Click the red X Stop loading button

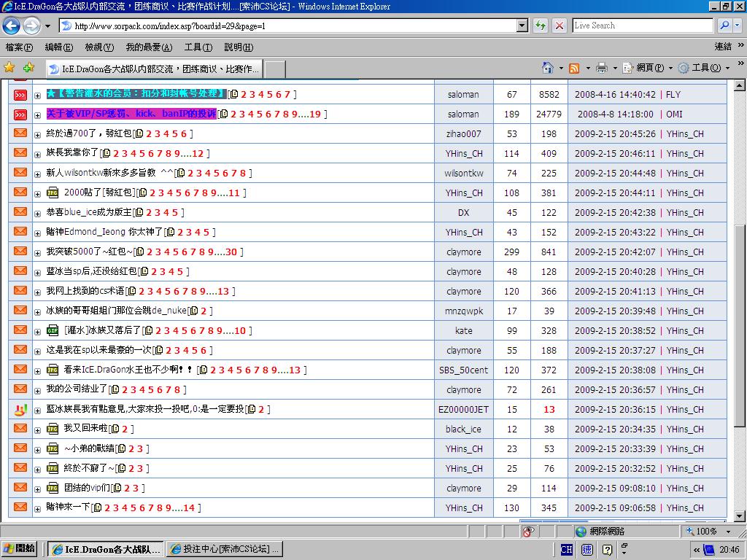tap(560, 26)
